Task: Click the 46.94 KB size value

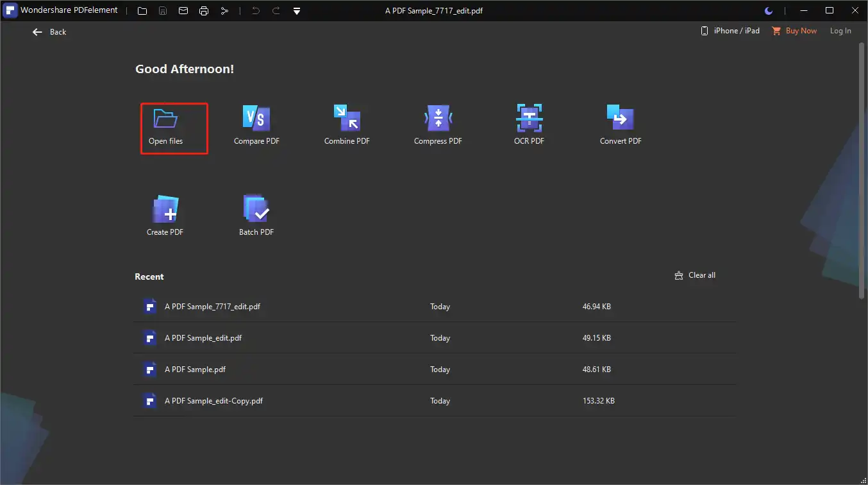Action: 597,307
